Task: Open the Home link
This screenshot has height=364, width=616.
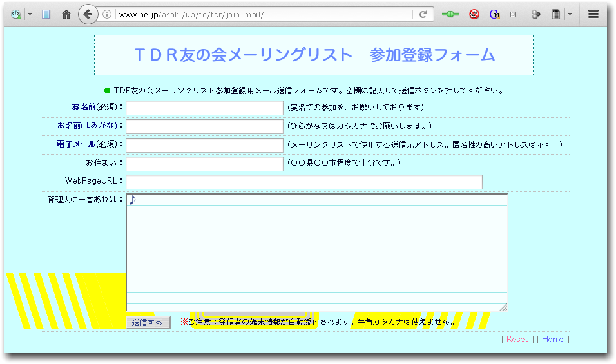Action: pos(552,340)
